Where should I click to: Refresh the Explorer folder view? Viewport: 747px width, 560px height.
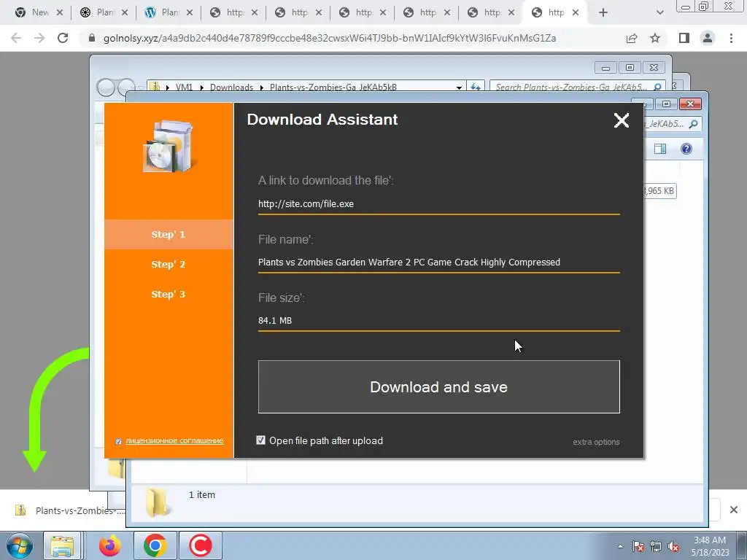pos(476,87)
